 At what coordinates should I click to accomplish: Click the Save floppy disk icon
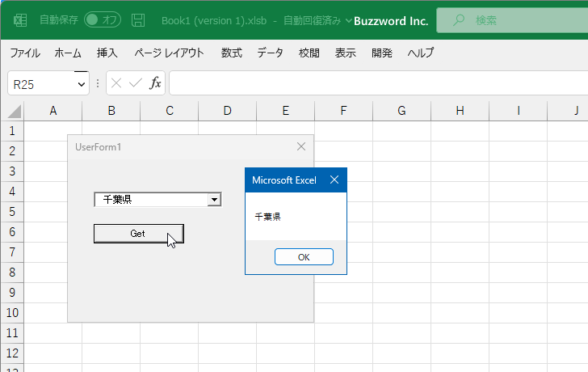pos(138,20)
